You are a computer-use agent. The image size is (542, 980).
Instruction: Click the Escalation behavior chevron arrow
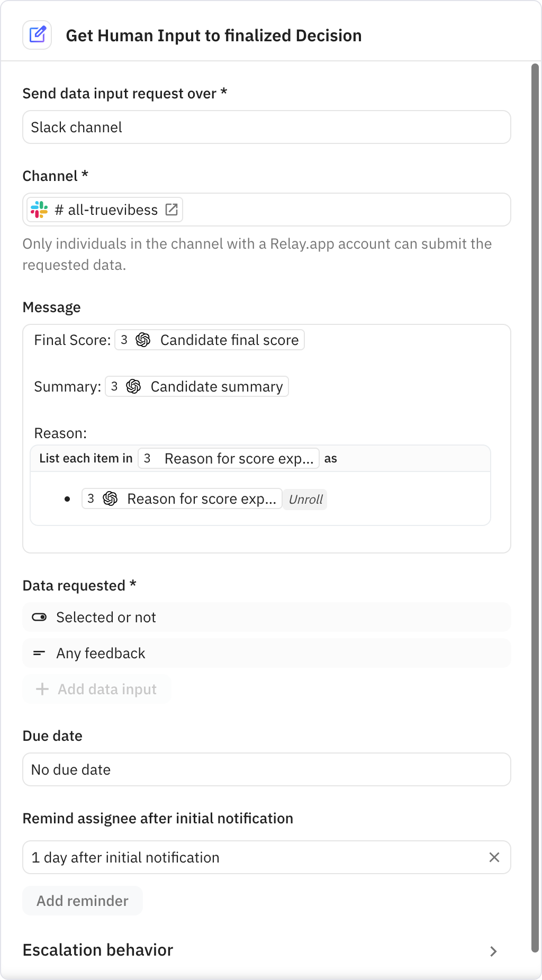(493, 951)
